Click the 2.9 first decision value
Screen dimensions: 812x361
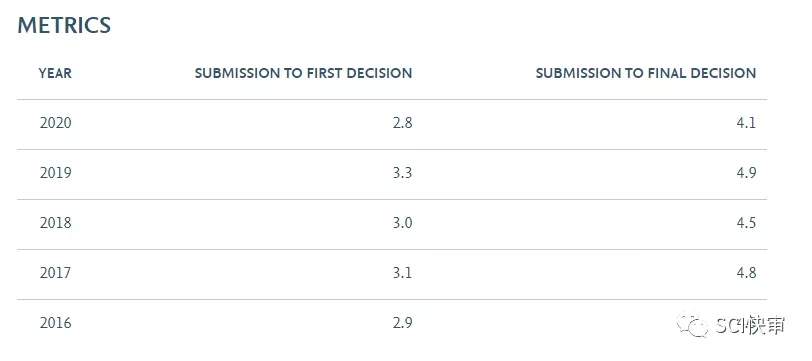(402, 323)
